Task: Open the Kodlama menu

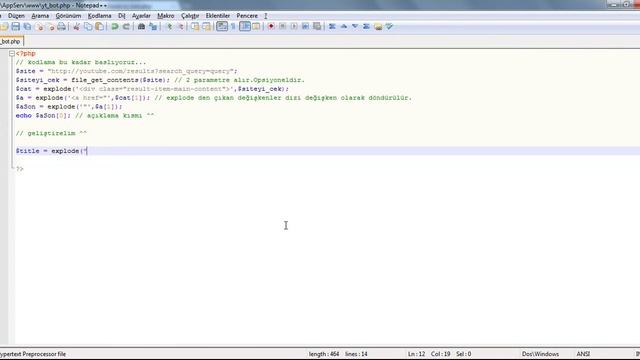Action: pos(100,16)
